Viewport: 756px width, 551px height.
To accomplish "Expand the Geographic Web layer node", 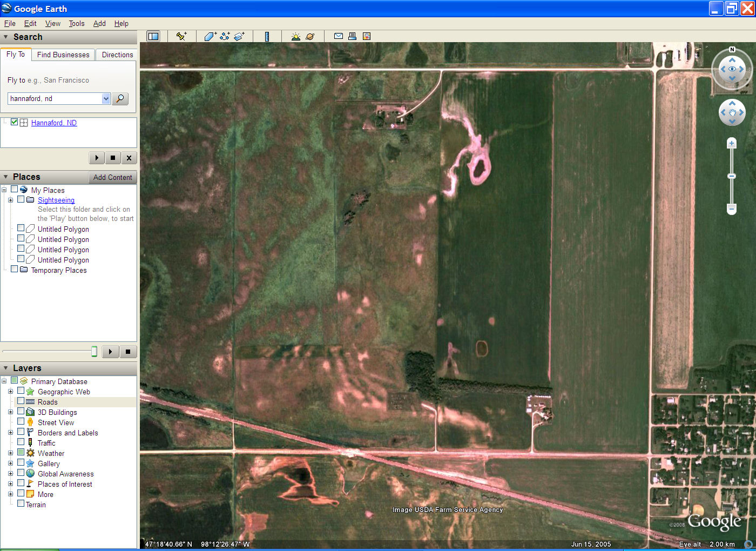I will coord(10,391).
